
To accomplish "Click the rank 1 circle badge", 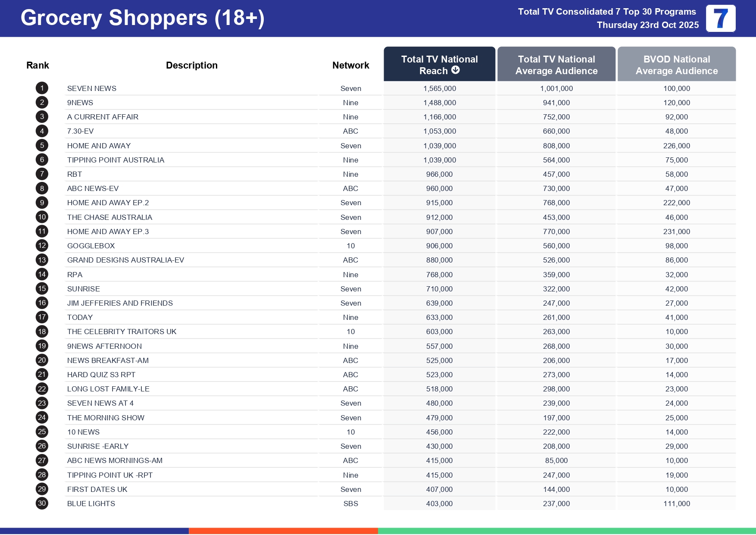I will click(42, 88).
